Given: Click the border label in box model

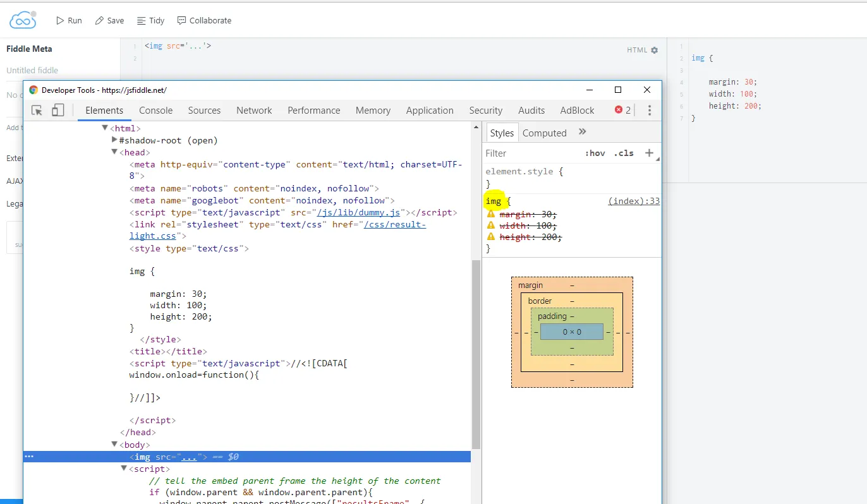Looking at the screenshot, I should point(540,301).
